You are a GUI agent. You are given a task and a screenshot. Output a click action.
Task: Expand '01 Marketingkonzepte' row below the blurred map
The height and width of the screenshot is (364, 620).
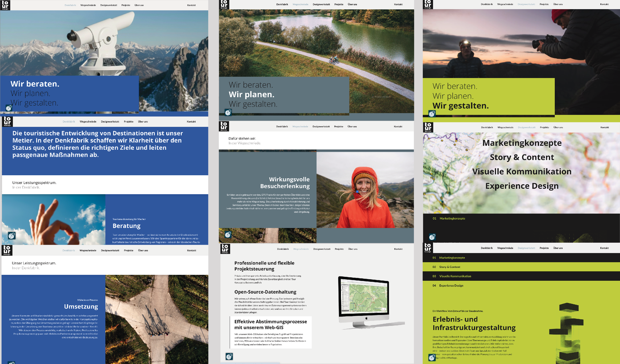point(521,218)
